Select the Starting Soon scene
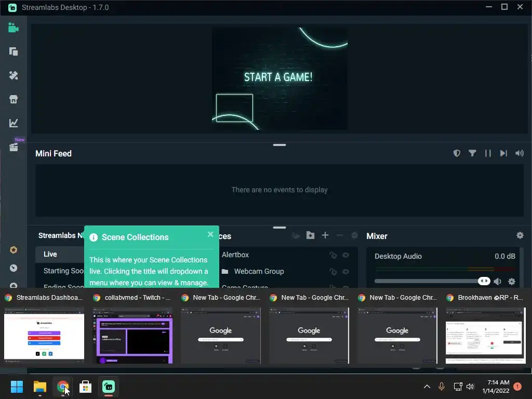 point(63,271)
